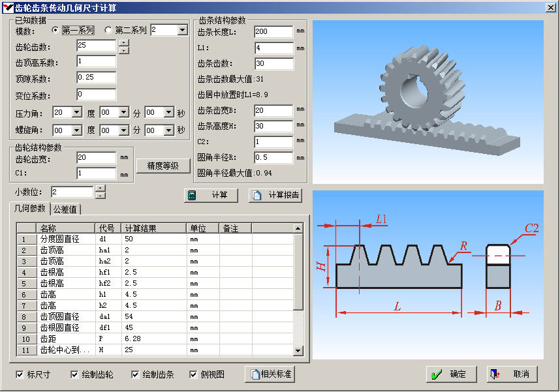This screenshot has height=392, width=560.
Task: Select the 几何参数 tab
Action: pyautogui.click(x=30, y=209)
